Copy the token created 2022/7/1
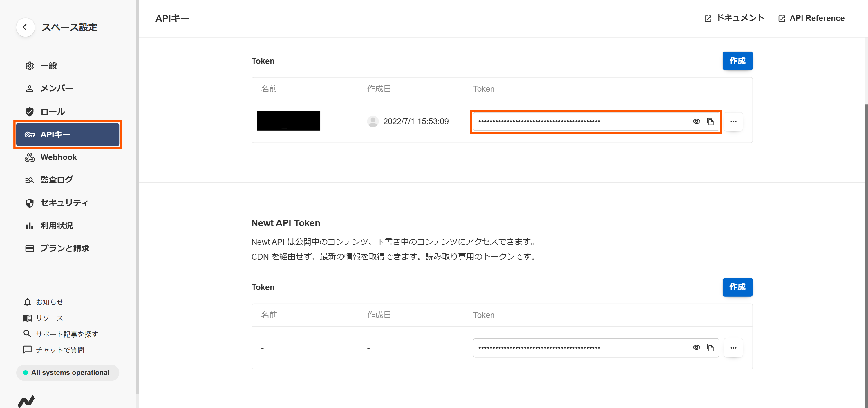Viewport: 868px width, 408px height. pyautogui.click(x=710, y=121)
